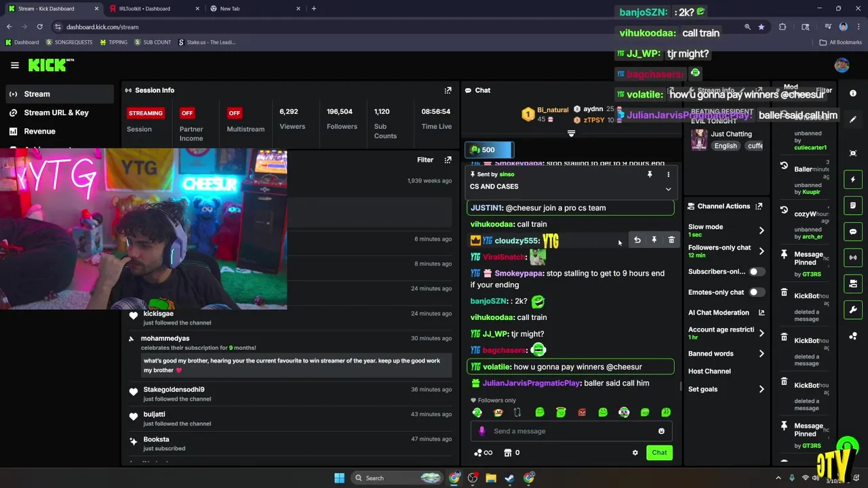
Task: Open chat settings gear icon
Action: (x=635, y=453)
